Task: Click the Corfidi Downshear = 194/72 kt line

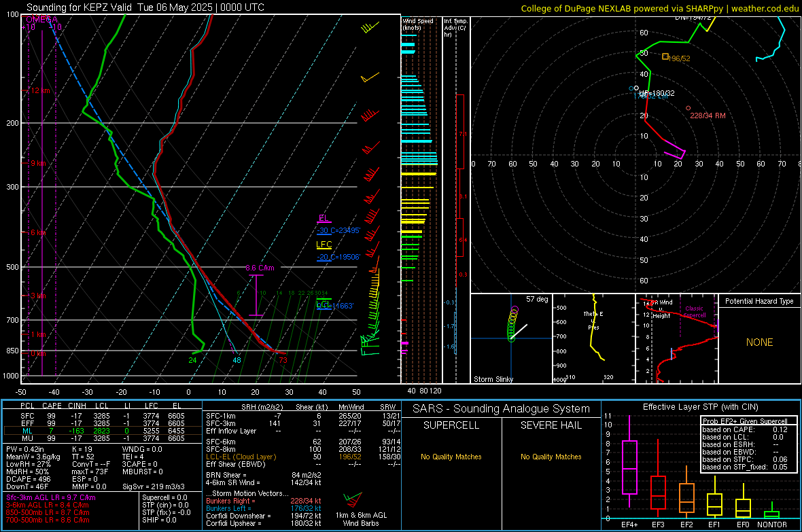Action: pyautogui.click(x=264, y=516)
